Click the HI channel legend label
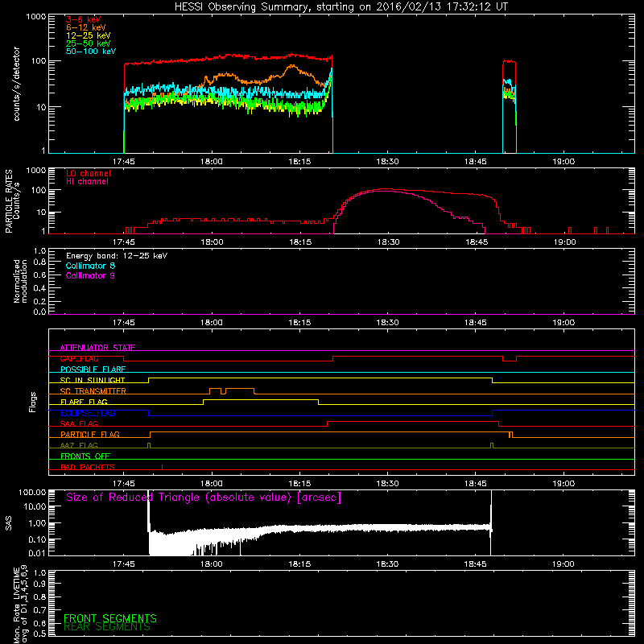Screen dimensions: 644x644 tap(87, 181)
